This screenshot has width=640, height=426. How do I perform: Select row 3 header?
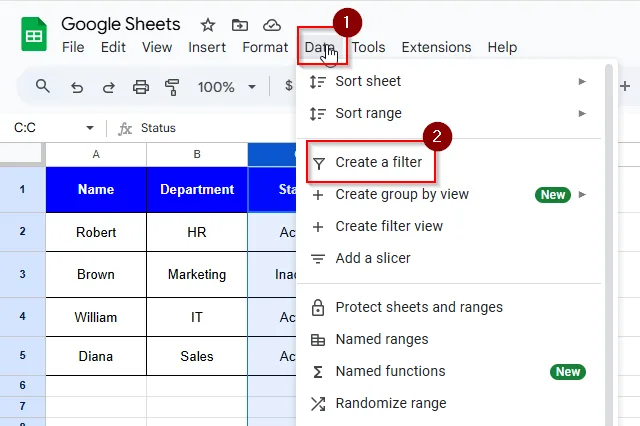22,274
